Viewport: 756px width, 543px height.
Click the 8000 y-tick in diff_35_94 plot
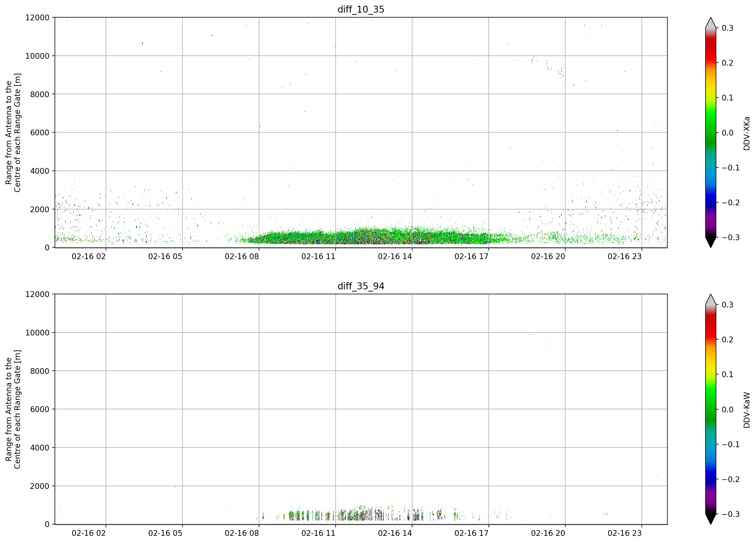coord(40,371)
